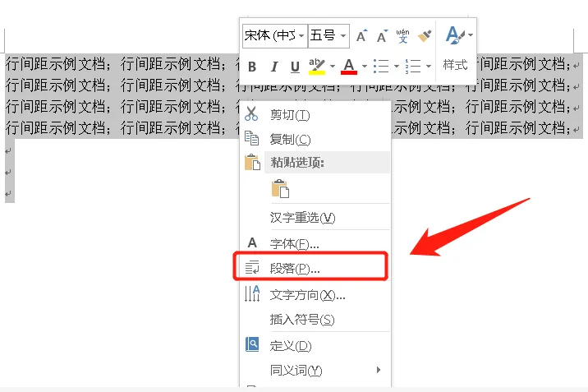588x392 pixels.
Task: Toggle Underline formatting
Action: tap(295, 67)
